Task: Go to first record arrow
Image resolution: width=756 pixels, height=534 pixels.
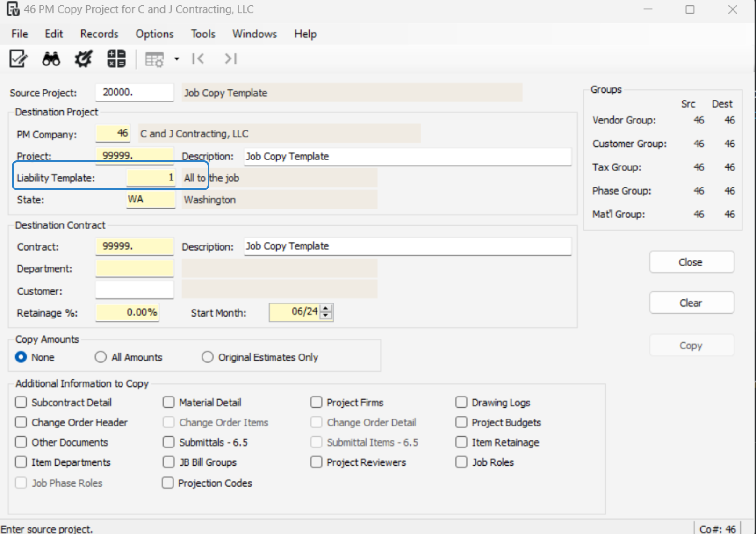Action: (x=198, y=59)
